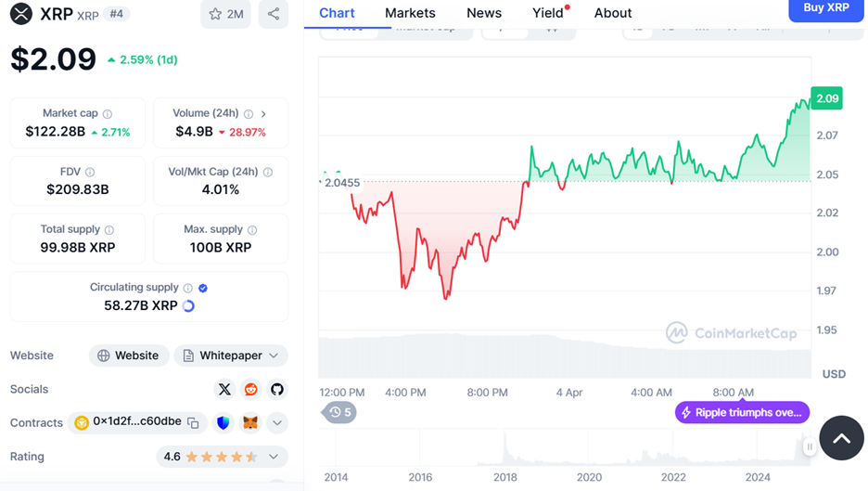Click the $209.83B FDV value
The image size is (868, 491).
(x=78, y=189)
